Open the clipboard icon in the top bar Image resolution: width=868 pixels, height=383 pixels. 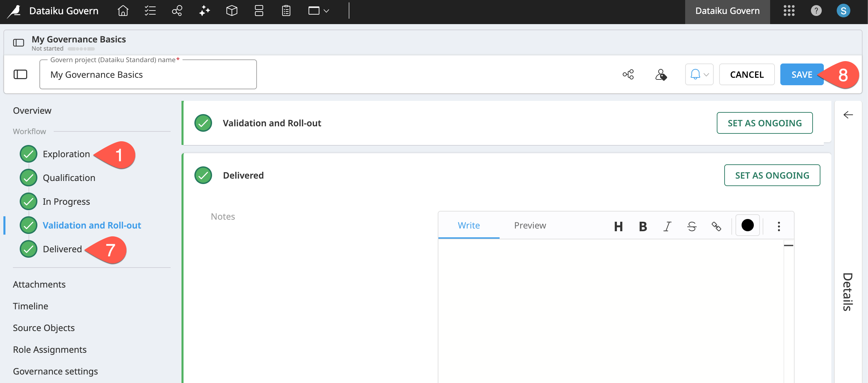click(285, 11)
